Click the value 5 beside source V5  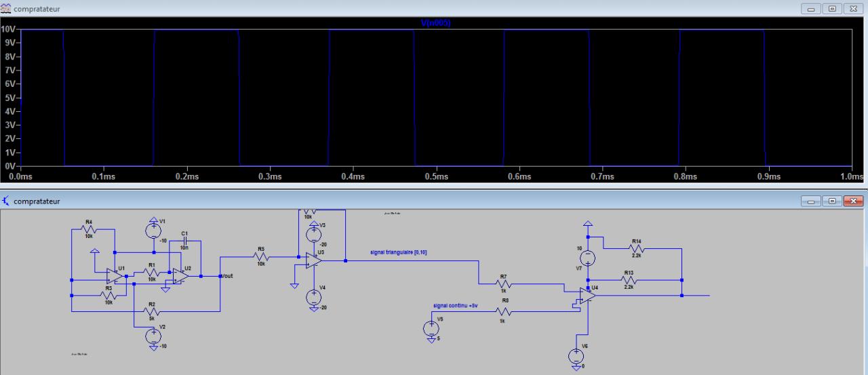coord(438,337)
